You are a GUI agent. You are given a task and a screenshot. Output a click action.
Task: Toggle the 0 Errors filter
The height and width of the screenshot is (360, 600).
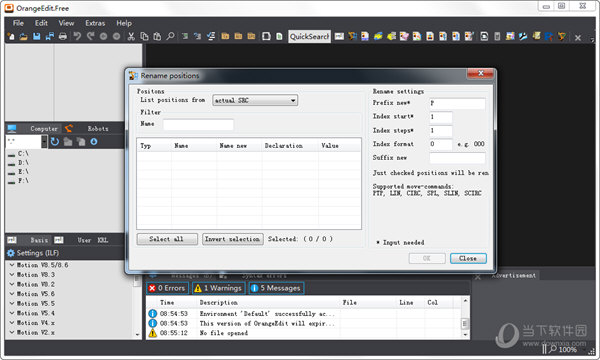tap(167, 288)
